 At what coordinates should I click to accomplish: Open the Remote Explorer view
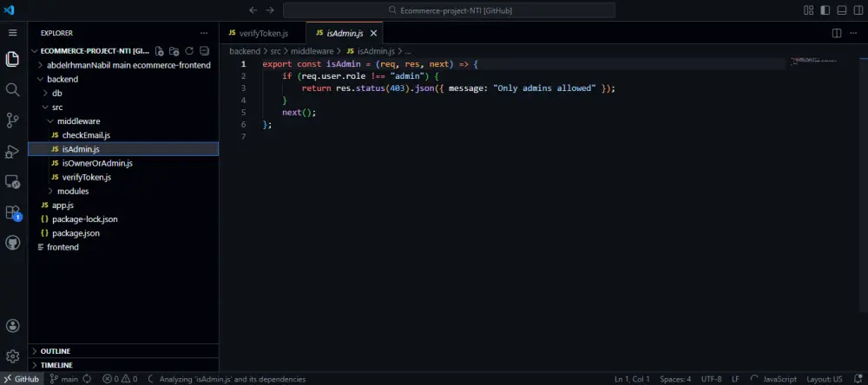[x=13, y=181]
